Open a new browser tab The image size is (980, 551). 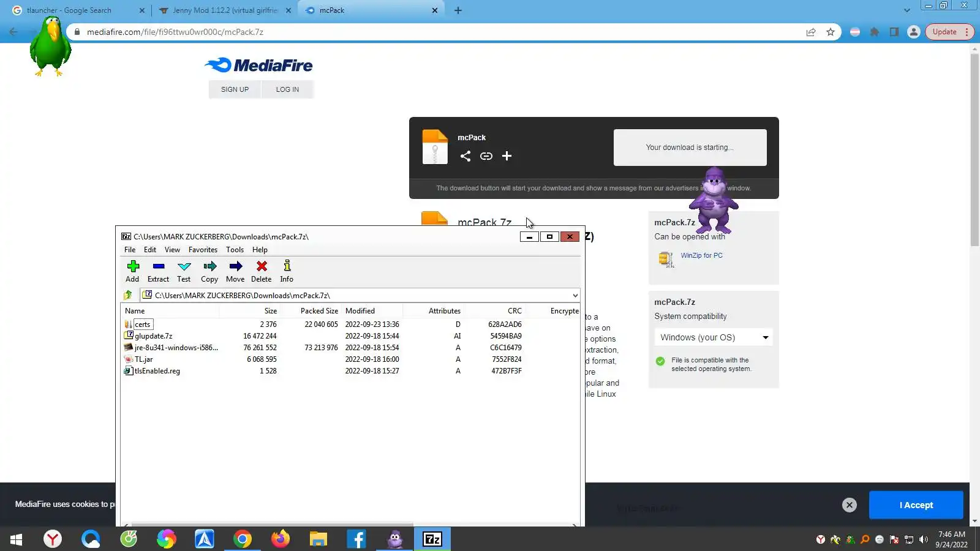(458, 10)
